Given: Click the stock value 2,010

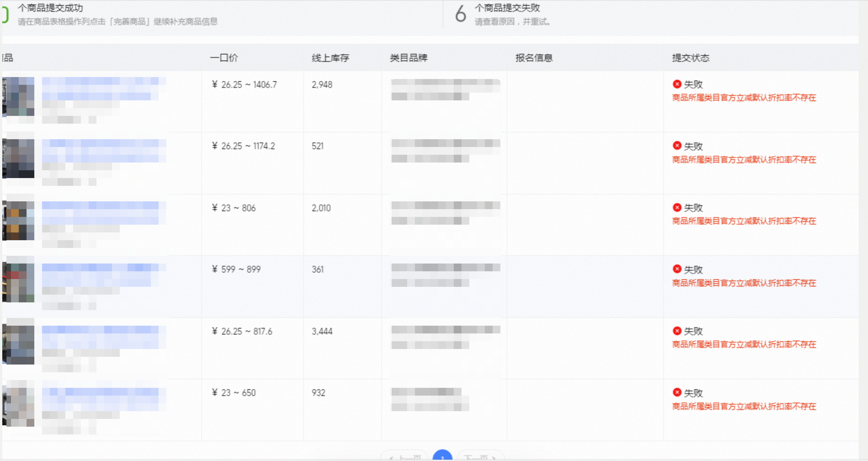Looking at the screenshot, I should pos(321,208).
